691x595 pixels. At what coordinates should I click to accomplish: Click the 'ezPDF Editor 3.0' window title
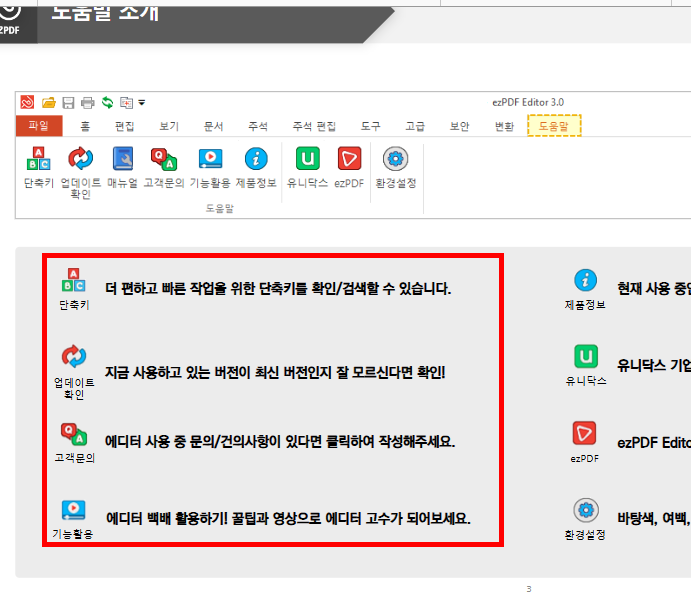[x=528, y=102]
